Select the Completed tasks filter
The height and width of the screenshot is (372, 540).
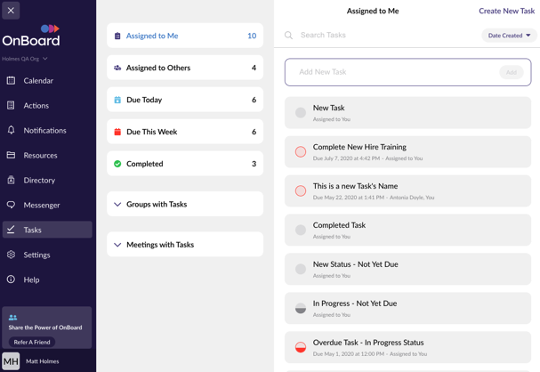point(185,164)
